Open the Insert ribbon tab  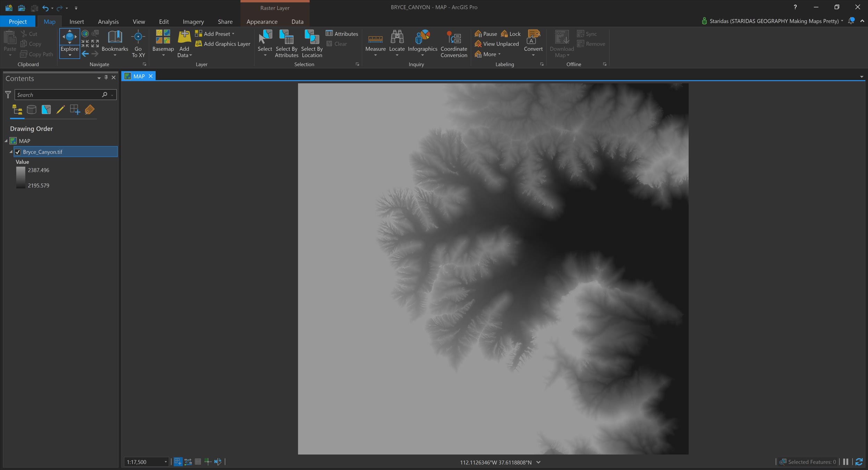(x=77, y=22)
